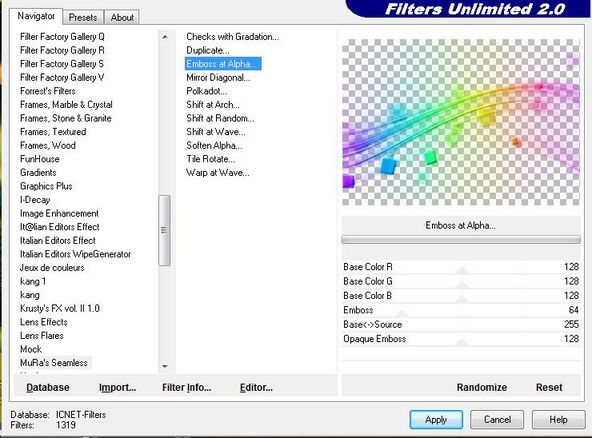Reset the filter settings
The height and width of the screenshot is (438, 592).
click(x=549, y=387)
